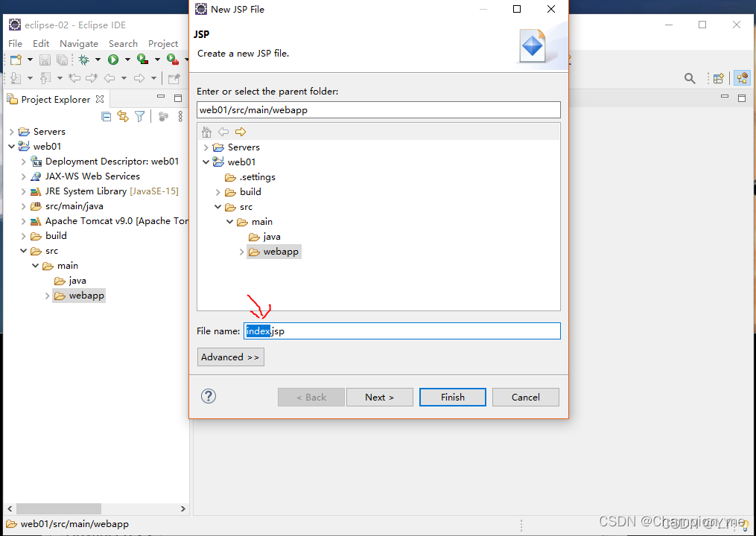Screen dimensions: 756x536
Task: Click the Previous Annotation toolbar icon
Action: tap(45, 78)
